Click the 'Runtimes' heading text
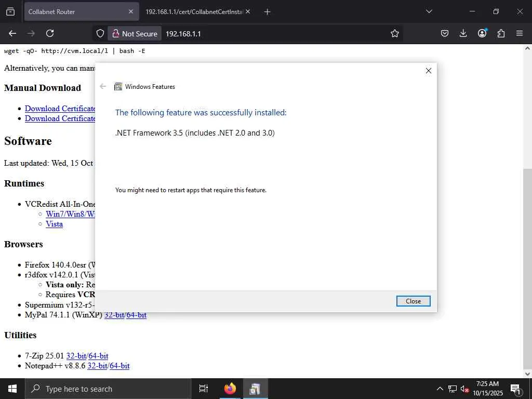The width and height of the screenshot is (532, 399). pos(24,183)
